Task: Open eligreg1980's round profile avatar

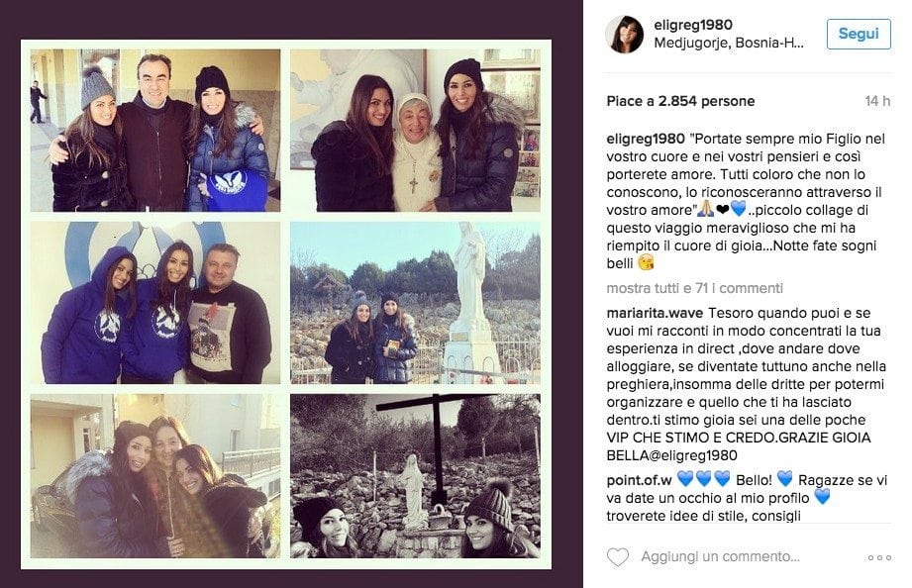Action: [625, 35]
